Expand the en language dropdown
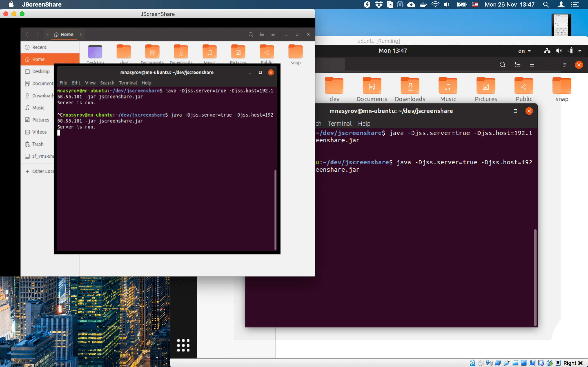 click(x=524, y=51)
